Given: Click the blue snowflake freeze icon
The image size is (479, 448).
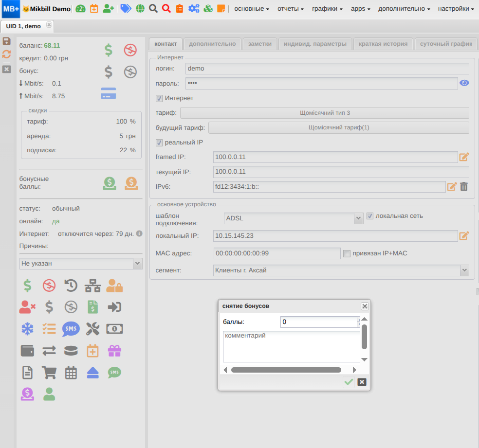Looking at the screenshot, I should (x=27, y=329).
